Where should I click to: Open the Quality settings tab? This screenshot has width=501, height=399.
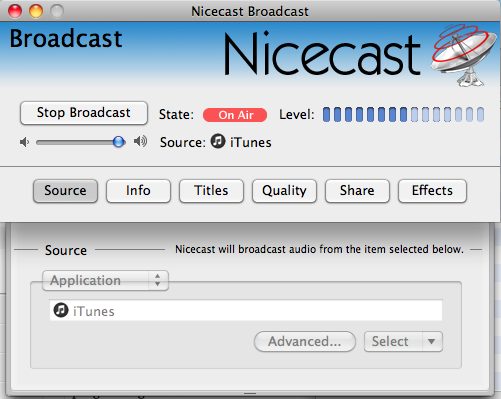[284, 191]
